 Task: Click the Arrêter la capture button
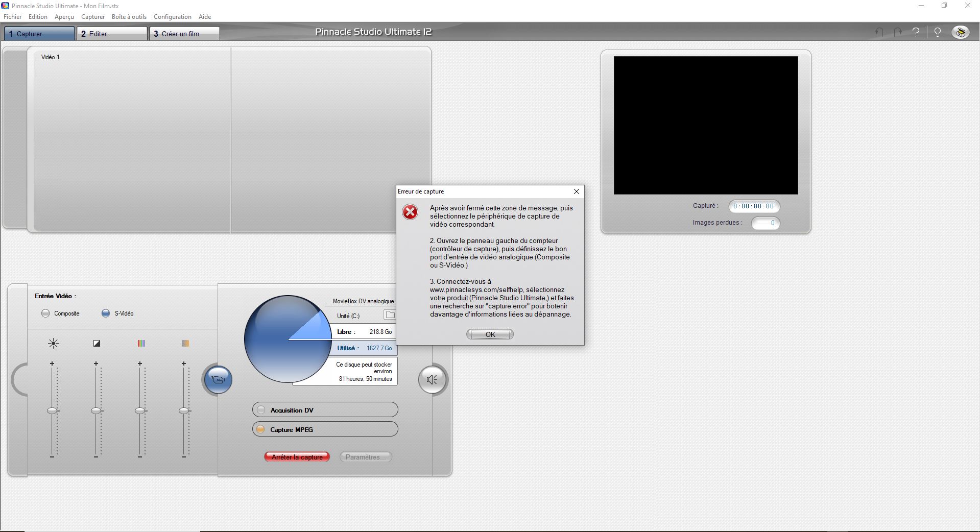297,457
